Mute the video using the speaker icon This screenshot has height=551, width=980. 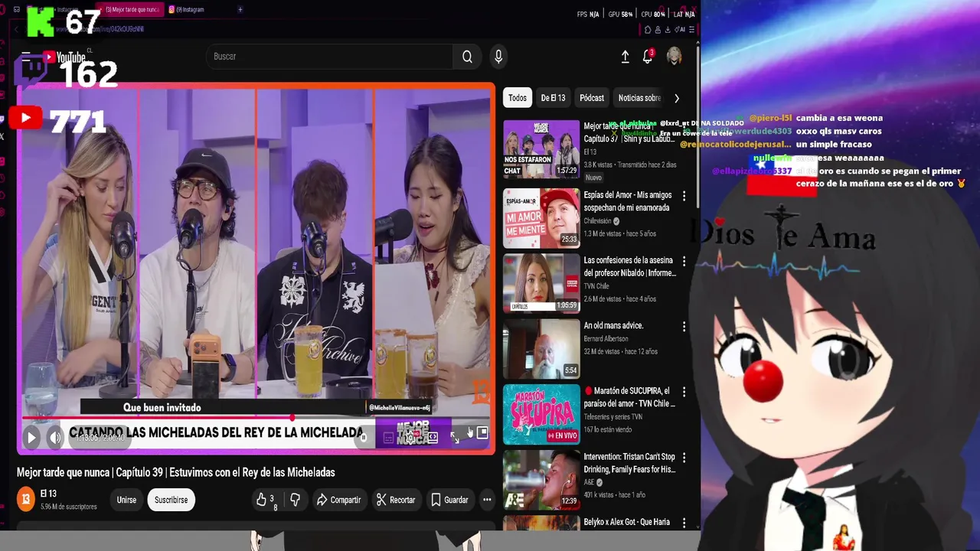(x=55, y=438)
